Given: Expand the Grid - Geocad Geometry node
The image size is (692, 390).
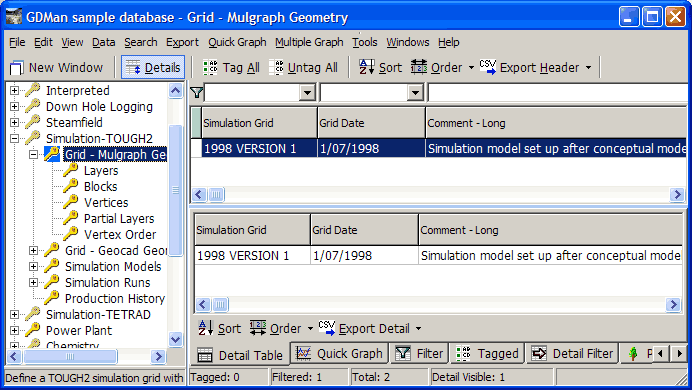Looking at the screenshot, I should pyautogui.click(x=34, y=251).
